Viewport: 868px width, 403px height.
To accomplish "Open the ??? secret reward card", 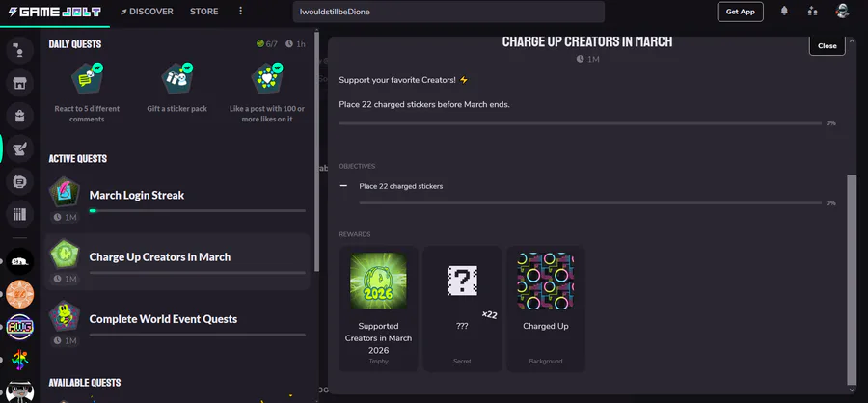I will pyautogui.click(x=462, y=309).
